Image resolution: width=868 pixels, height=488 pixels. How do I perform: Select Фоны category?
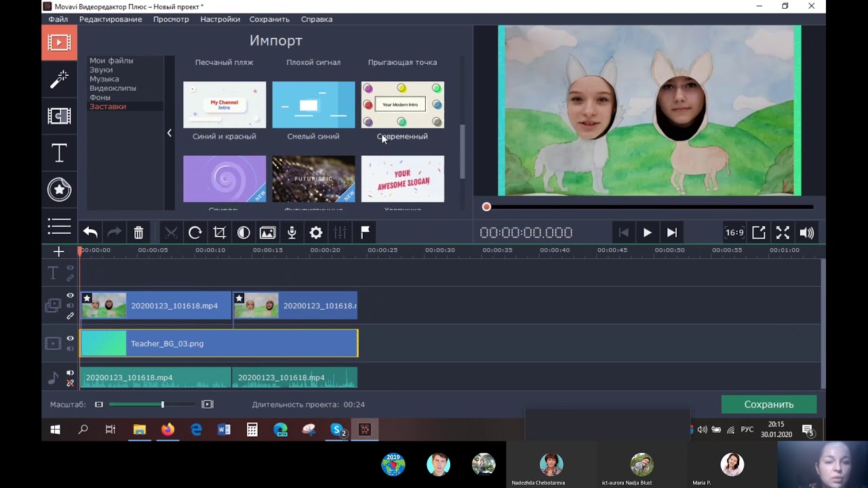coord(100,98)
